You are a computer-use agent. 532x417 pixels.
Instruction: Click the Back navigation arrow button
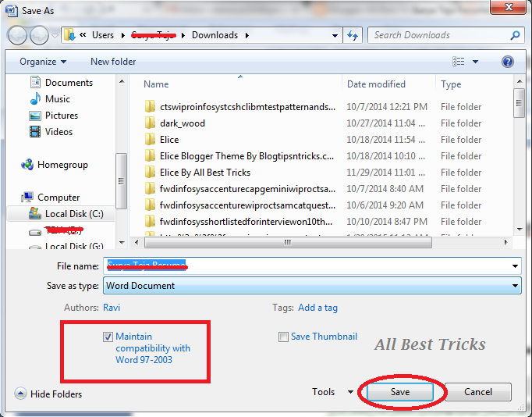click(17, 35)
